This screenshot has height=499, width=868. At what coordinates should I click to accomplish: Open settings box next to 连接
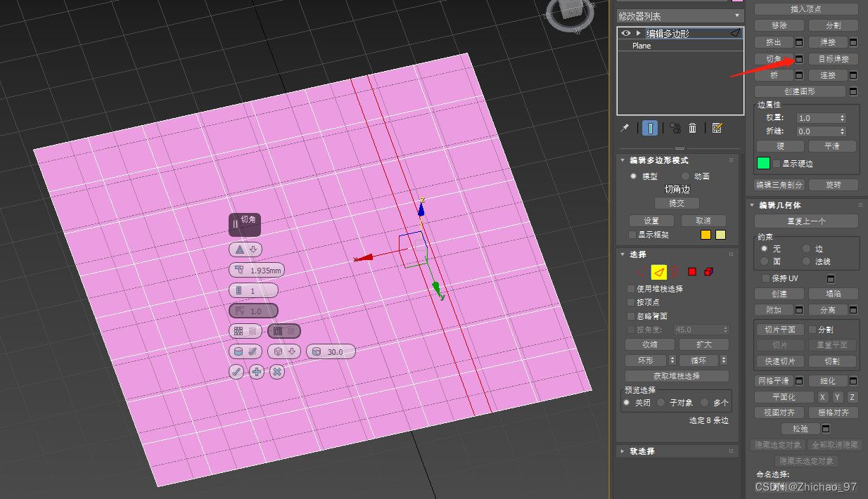click(853, 75)
